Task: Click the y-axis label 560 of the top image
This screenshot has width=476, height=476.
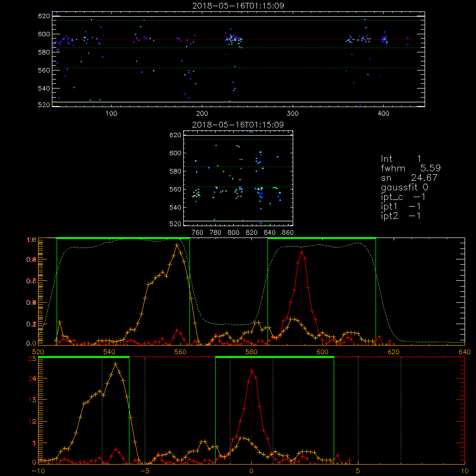Action: pyautogui.click(x=44, y=70)
